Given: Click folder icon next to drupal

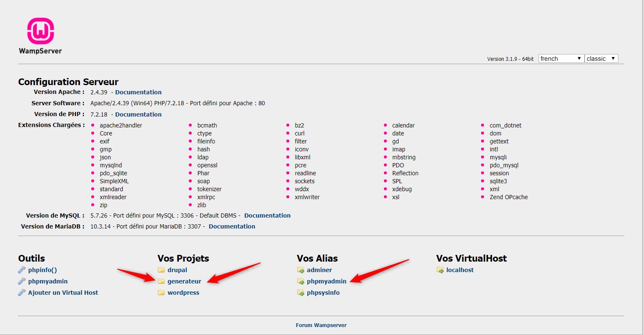Looking at the screenshot, I should (x=161, y=270).
